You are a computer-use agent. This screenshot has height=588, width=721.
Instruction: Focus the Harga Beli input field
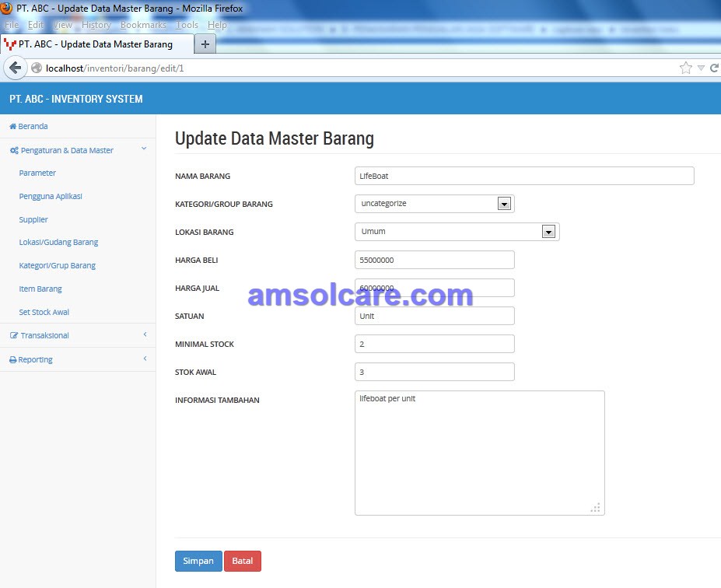click(x=435, y=260)
